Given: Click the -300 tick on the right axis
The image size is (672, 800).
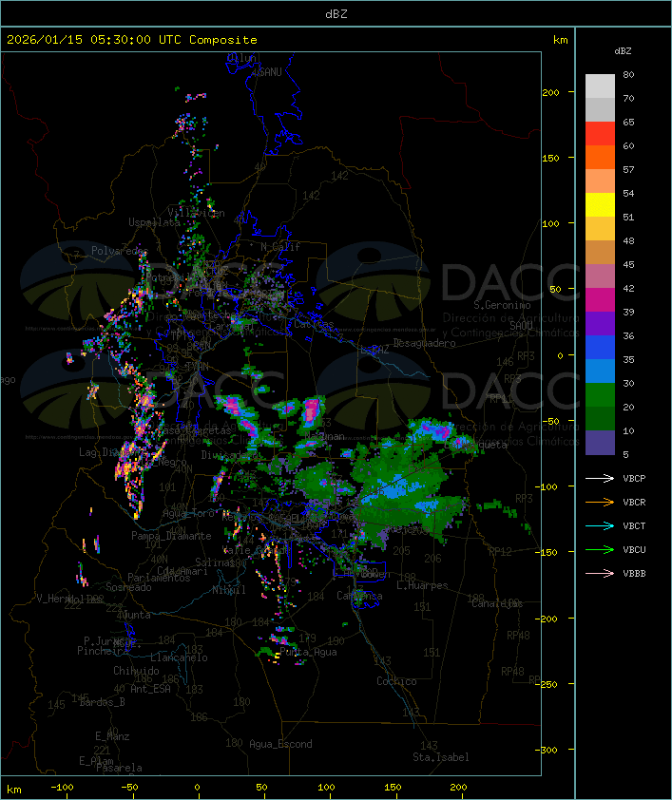Looking at the screenshot, I should pyautogui.click(x=546, y=750).
